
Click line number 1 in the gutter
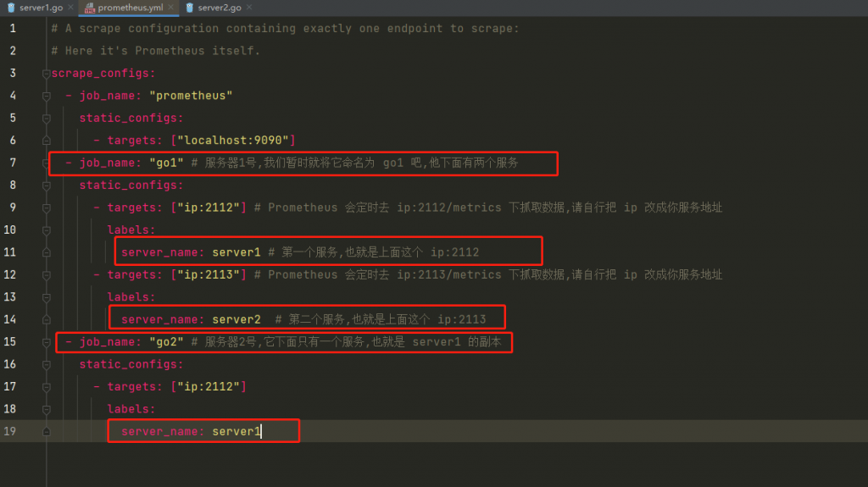tap(13, 28)
